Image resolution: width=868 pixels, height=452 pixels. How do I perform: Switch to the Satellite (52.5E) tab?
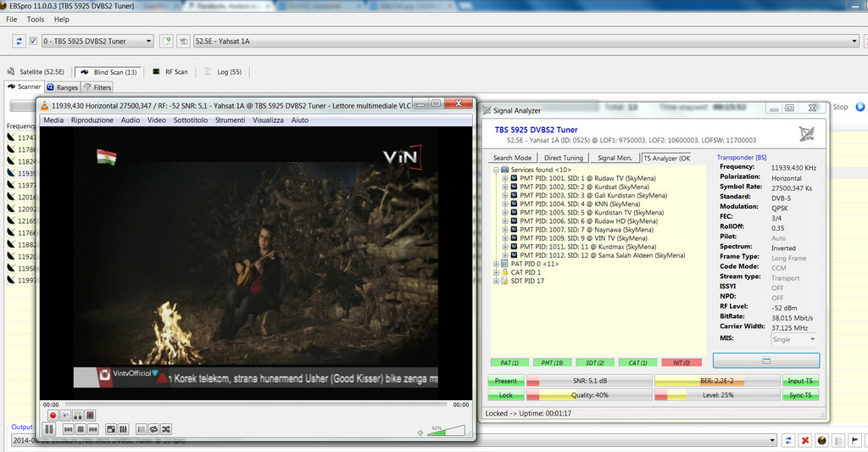tap(36, 72)
